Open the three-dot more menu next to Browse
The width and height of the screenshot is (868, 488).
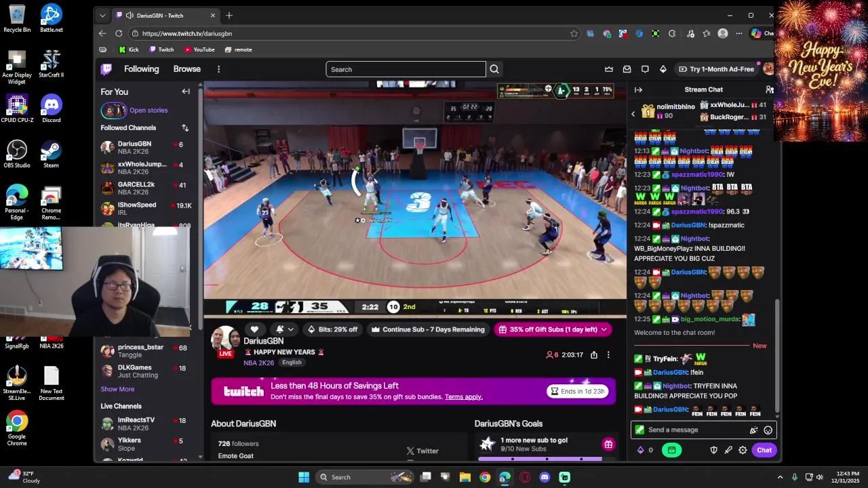tap(218, 69)
